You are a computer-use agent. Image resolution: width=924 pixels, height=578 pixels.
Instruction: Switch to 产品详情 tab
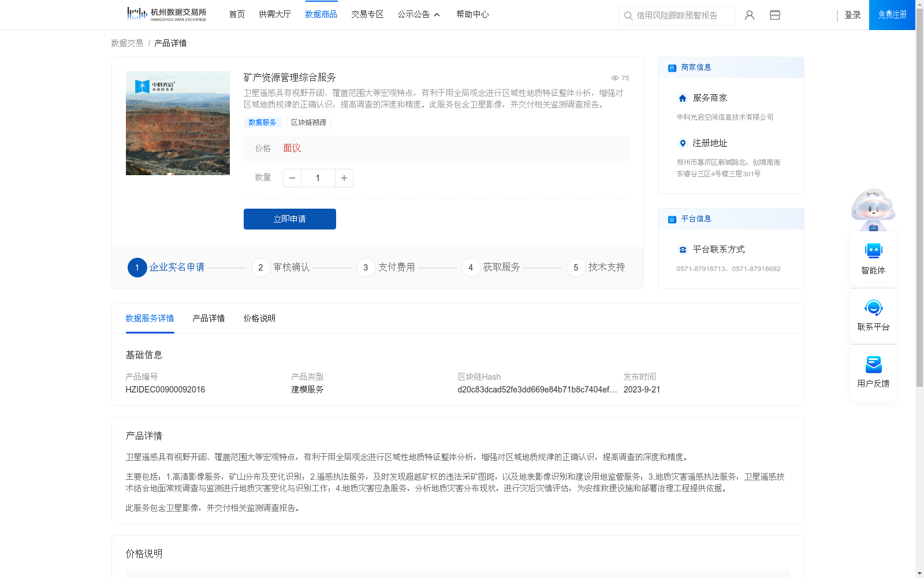point(208,318)
